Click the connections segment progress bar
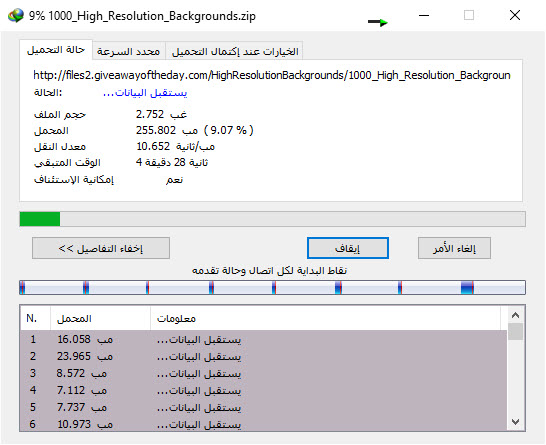 (x=272, y=288)
